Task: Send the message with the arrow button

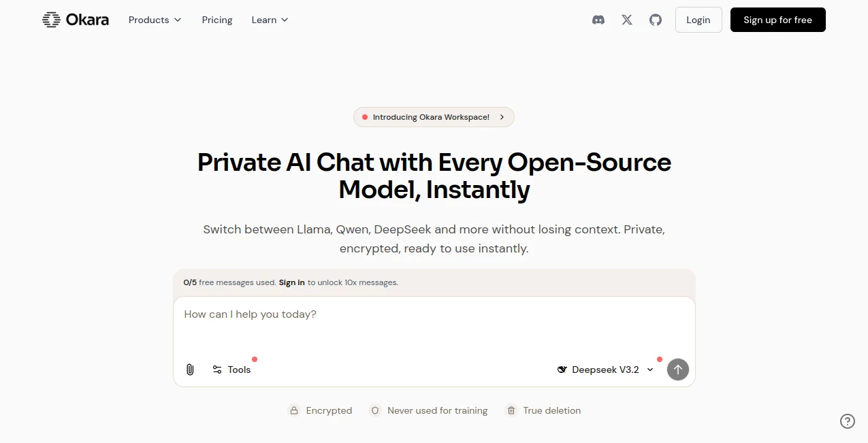Action: click(x=677, y=370)
